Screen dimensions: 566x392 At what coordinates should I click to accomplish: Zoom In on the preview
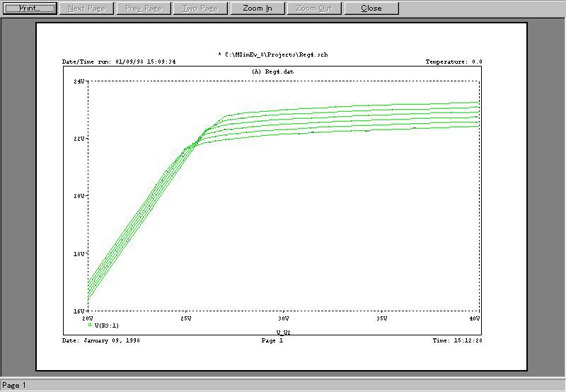[x=257, y=8]
